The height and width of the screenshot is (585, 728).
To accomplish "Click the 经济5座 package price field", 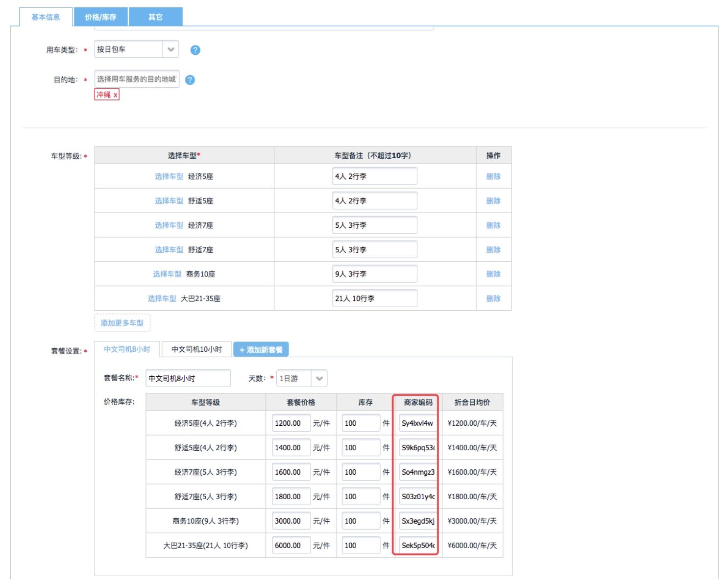I will click(291, 423).
